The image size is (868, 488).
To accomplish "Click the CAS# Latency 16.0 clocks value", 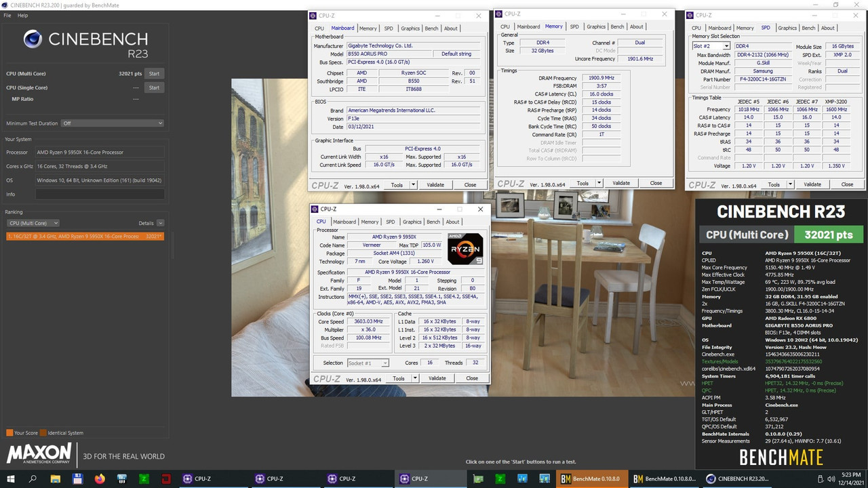I will click(602, 94).
